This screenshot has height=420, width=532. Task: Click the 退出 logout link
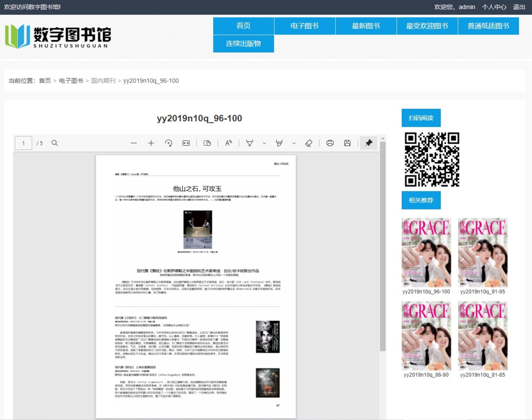click(519, 7)
